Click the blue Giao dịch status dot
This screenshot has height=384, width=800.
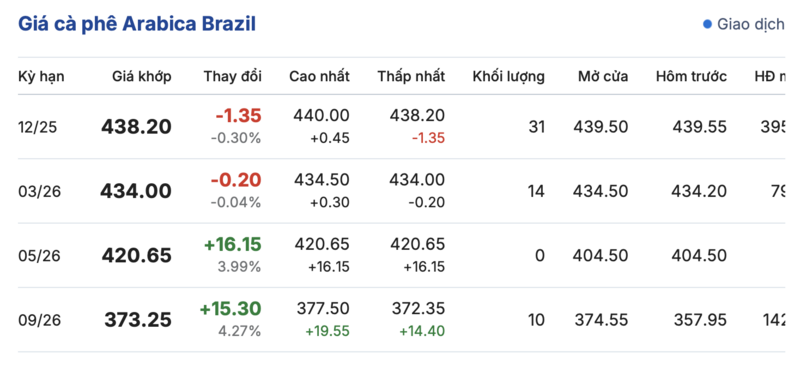pos(707,24)
